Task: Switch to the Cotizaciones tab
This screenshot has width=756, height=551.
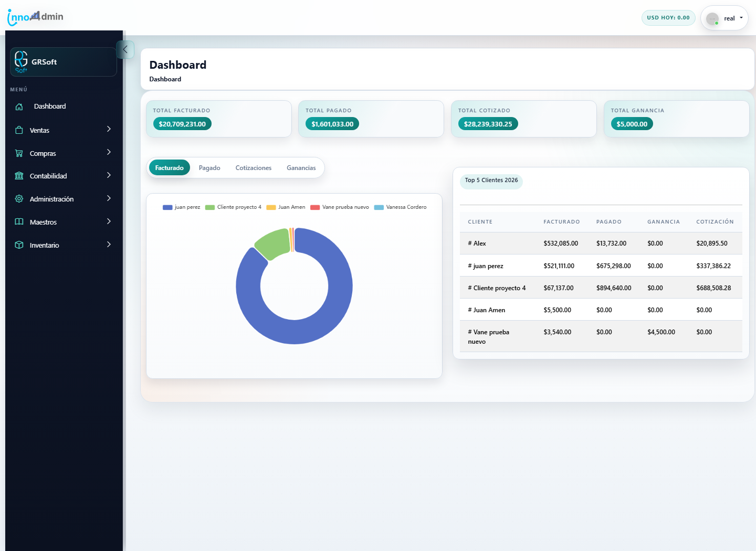Action: [254, 168]
